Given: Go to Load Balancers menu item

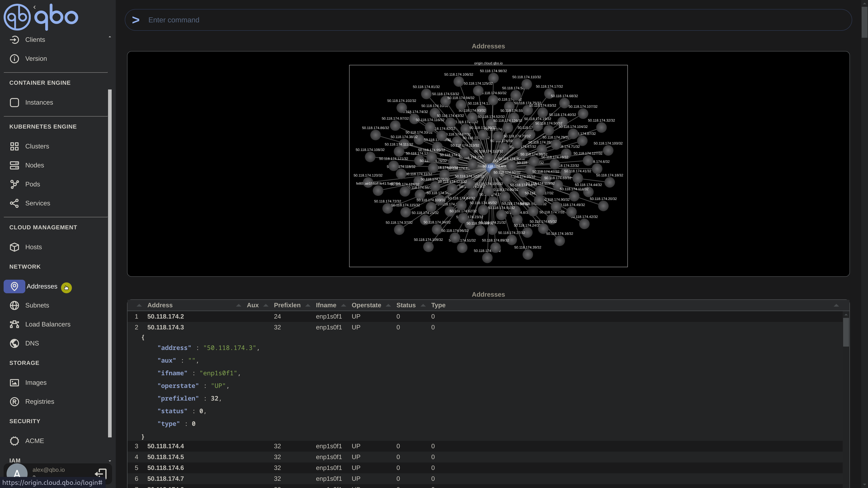Looking at the screenshot, I should click(48, 324).
